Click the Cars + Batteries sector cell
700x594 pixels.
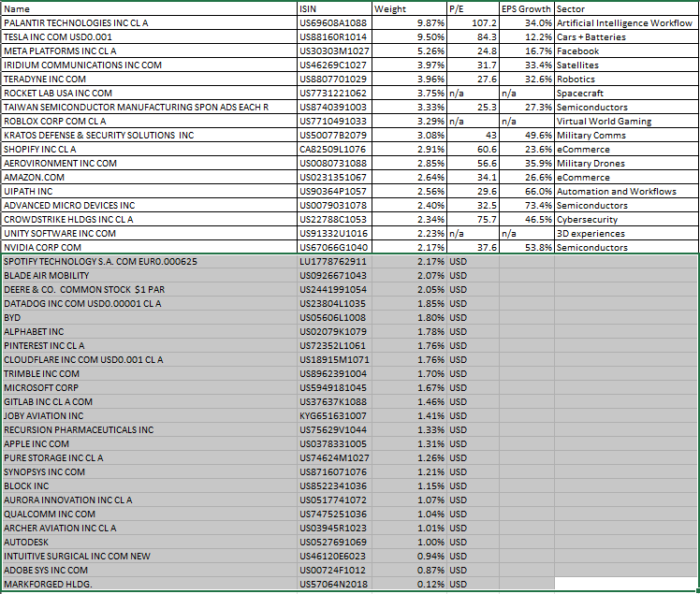coord(627,37)
